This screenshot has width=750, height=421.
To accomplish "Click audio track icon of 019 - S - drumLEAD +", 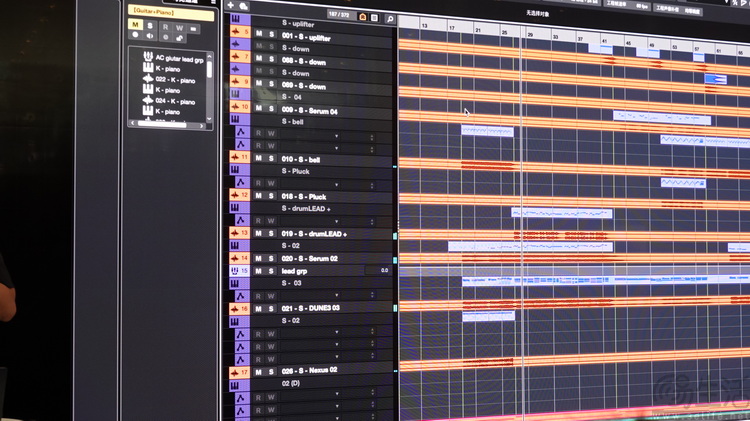I will [x=235, y=233].
